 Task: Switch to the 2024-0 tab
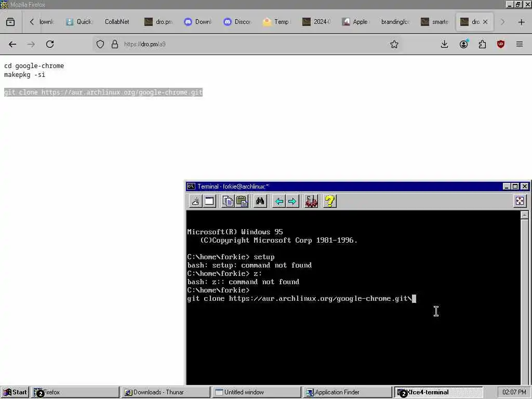[x=316, y=22]
